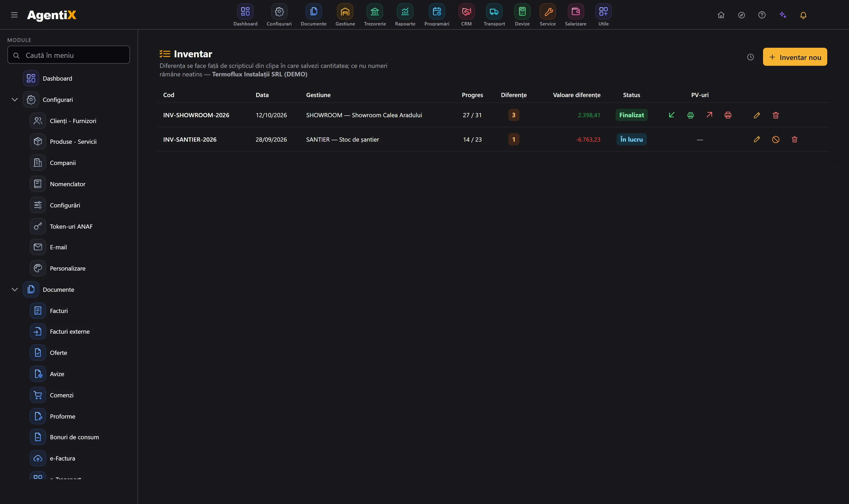Open the Devize calculator icon
The width and height of the screenshot is (849, 504).
click(x=522, y=12)
